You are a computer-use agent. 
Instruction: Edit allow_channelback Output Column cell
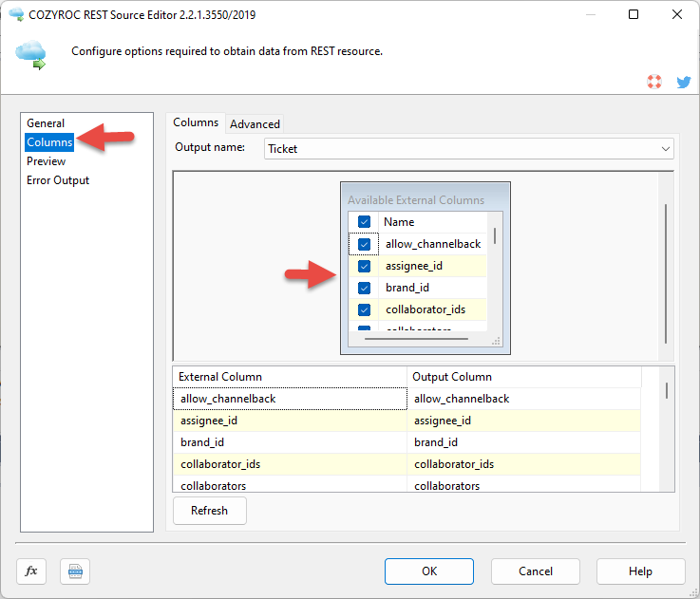coord(524,399)
